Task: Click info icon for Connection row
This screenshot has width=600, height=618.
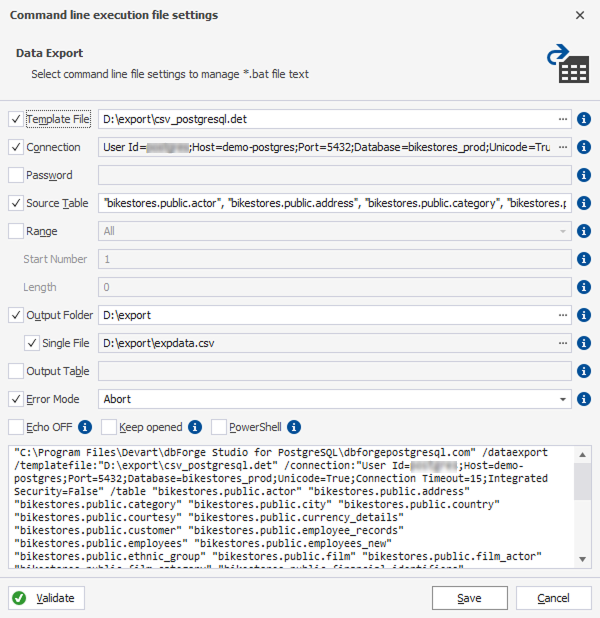Action: [x=583, y=147]
